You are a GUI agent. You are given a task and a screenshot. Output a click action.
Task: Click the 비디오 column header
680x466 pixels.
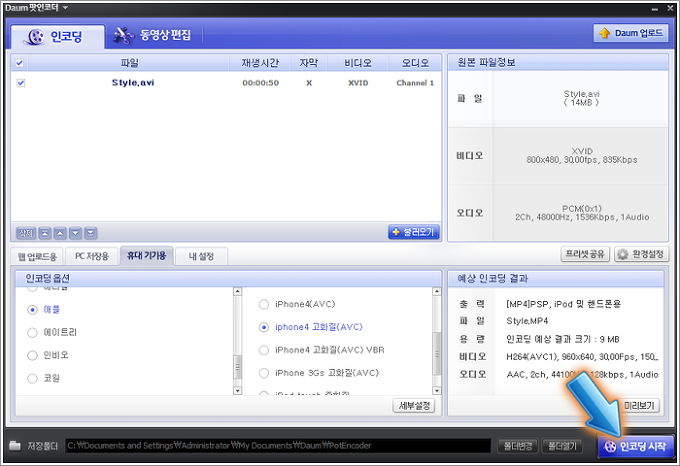click(x=358, y=63)
